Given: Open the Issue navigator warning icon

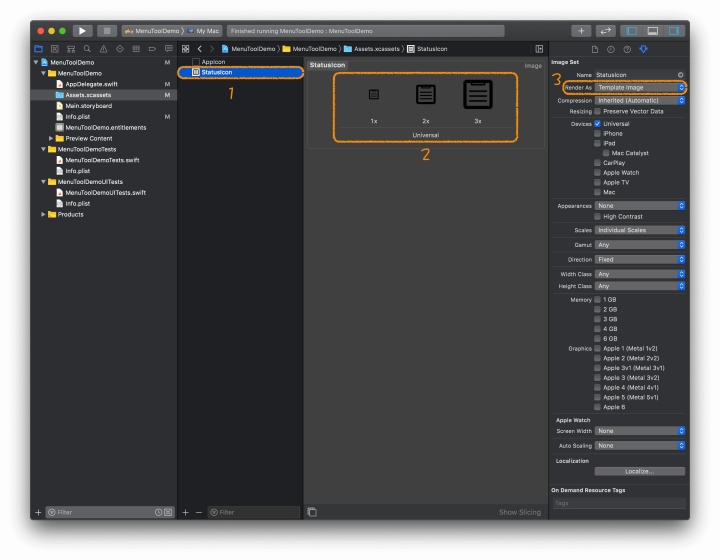Looking at the screenshot, I should coord(103,49).
